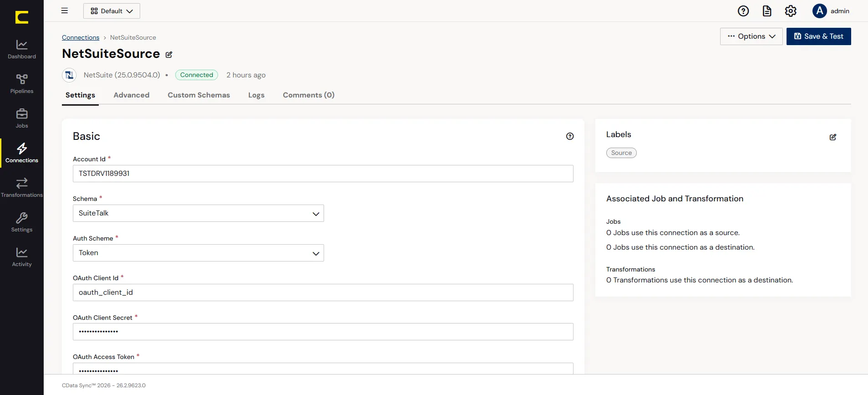Open Transformations sidebar section
Screen dimensions: 868x395
22,188
